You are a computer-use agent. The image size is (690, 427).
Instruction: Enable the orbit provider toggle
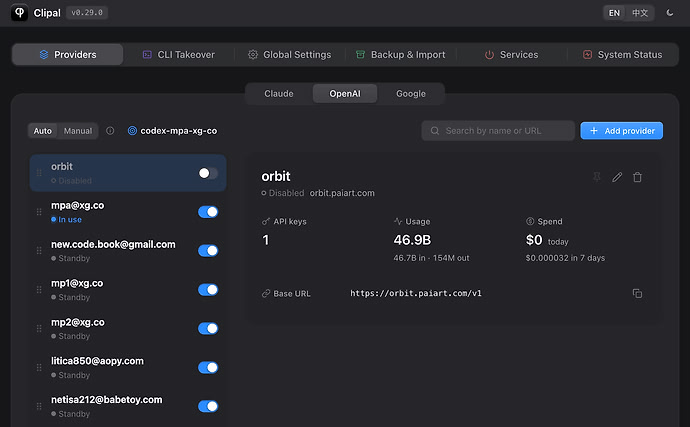(x=208, y=173)
